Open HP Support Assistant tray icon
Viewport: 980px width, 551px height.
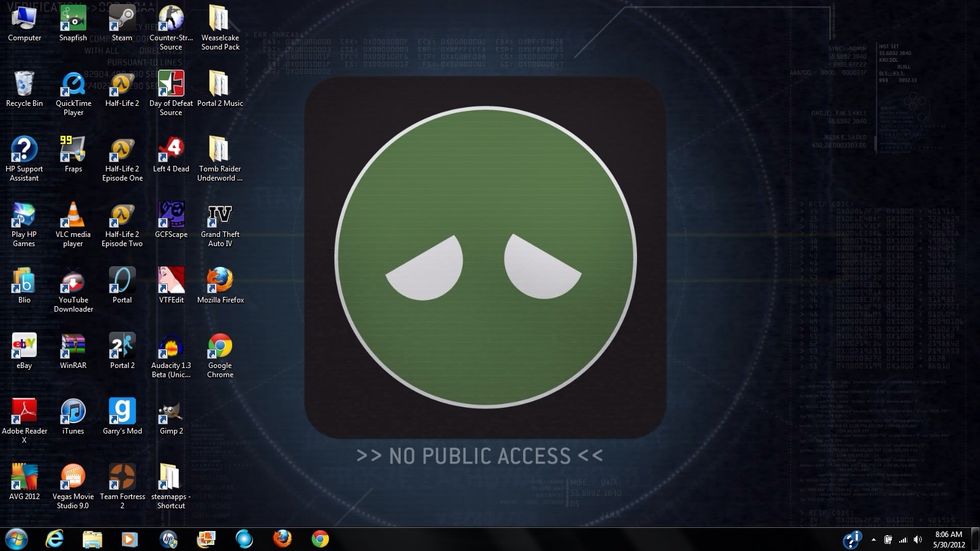[x=852, y=540]
